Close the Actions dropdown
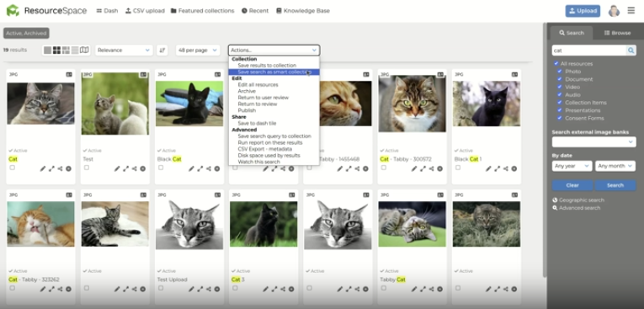 (274, 51)
